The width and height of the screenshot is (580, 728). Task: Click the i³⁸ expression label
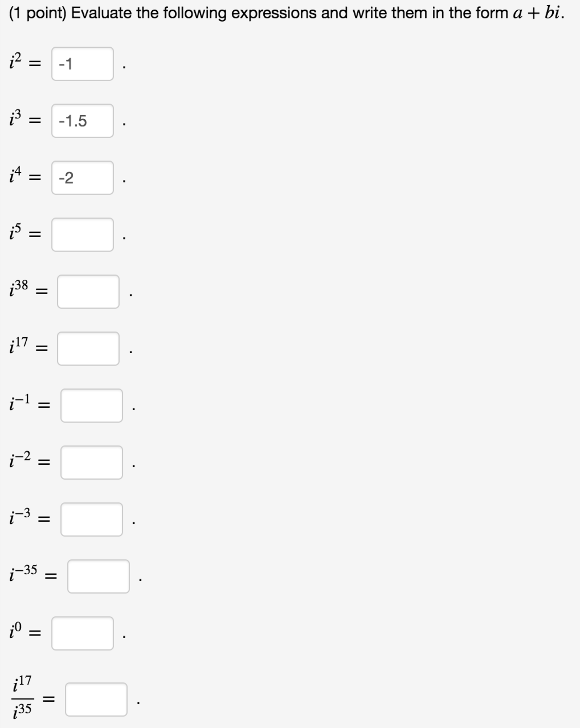coord(19,288)
